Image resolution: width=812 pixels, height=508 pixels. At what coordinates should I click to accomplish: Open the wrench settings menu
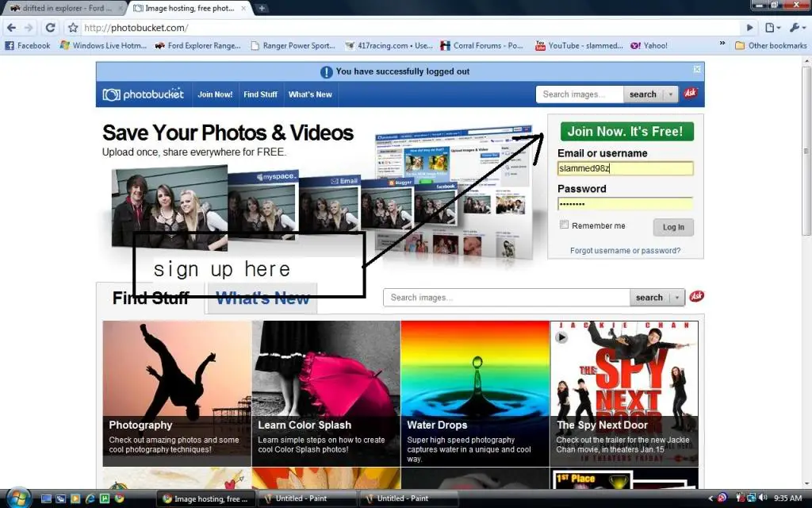click(796, 28)
